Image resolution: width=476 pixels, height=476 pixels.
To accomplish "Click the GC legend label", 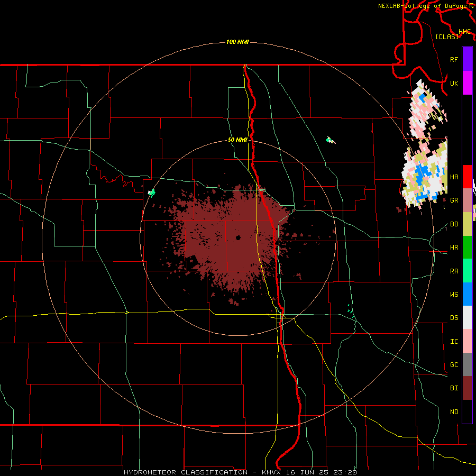I will point(454,365).
